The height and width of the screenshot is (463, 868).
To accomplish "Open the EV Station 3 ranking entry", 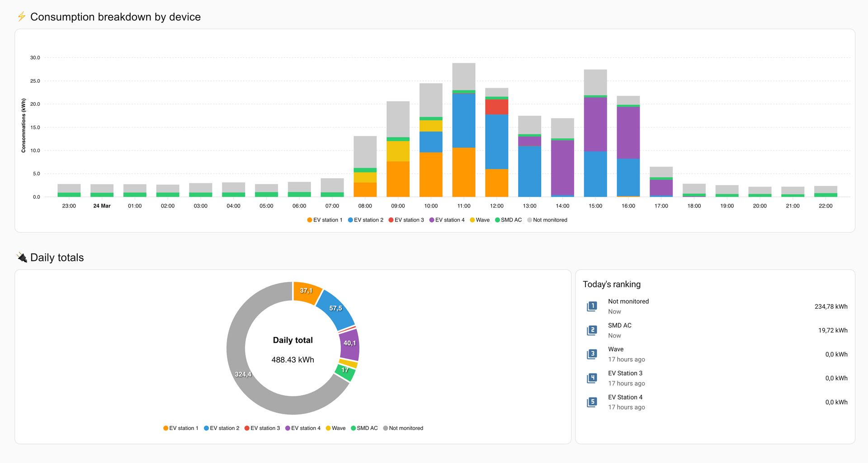I will pos(625,373).
